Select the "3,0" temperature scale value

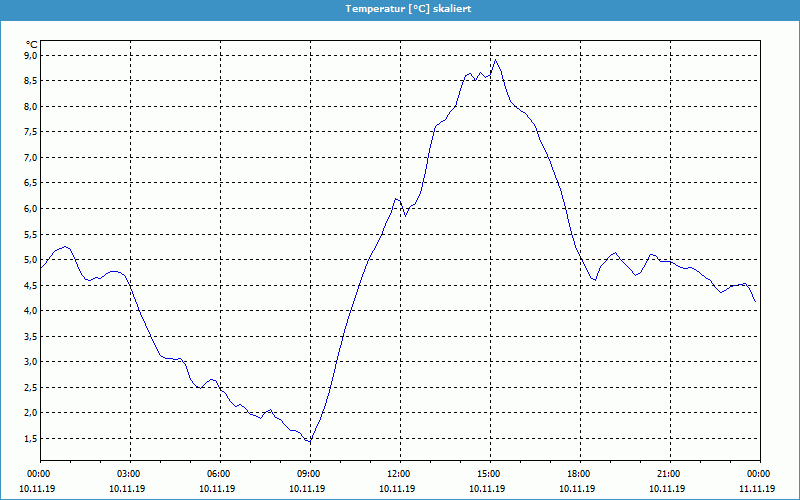(31, 362)
